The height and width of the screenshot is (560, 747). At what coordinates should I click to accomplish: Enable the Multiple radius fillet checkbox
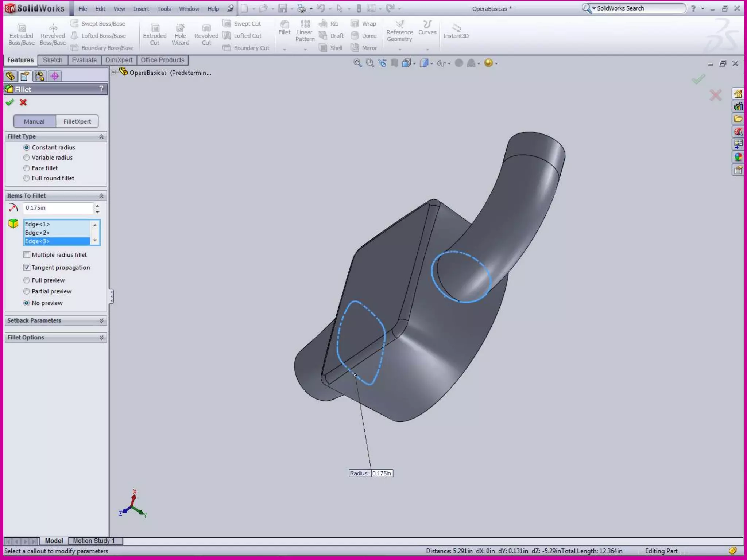pyautogui.click(x=27, y=254)
